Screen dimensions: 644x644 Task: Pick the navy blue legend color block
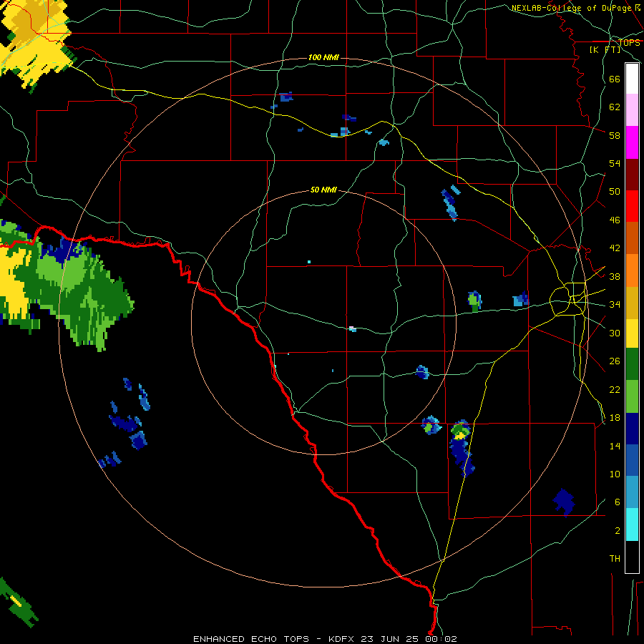pyautogui.click(x=632, y=429)
